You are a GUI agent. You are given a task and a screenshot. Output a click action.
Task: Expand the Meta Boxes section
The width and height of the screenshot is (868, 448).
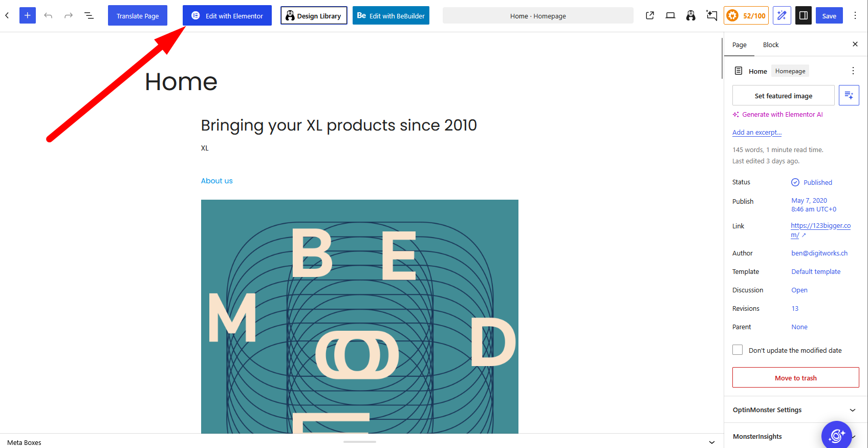tap(360, 442)
